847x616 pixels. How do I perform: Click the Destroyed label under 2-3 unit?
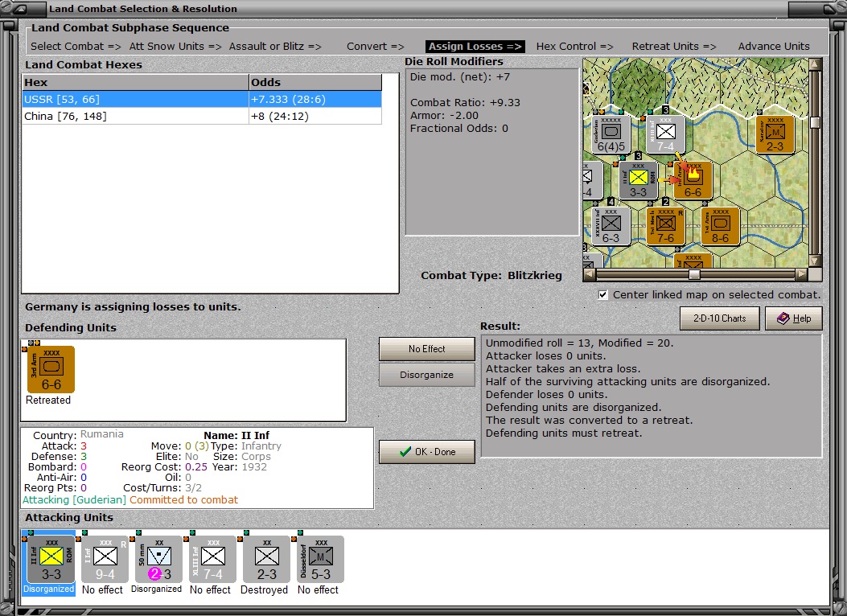[x=264, y=589]
